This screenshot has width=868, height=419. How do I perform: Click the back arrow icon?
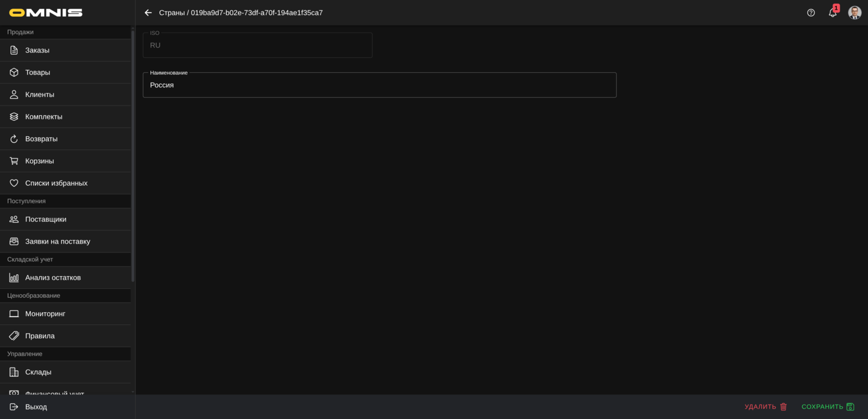point(148,13)
